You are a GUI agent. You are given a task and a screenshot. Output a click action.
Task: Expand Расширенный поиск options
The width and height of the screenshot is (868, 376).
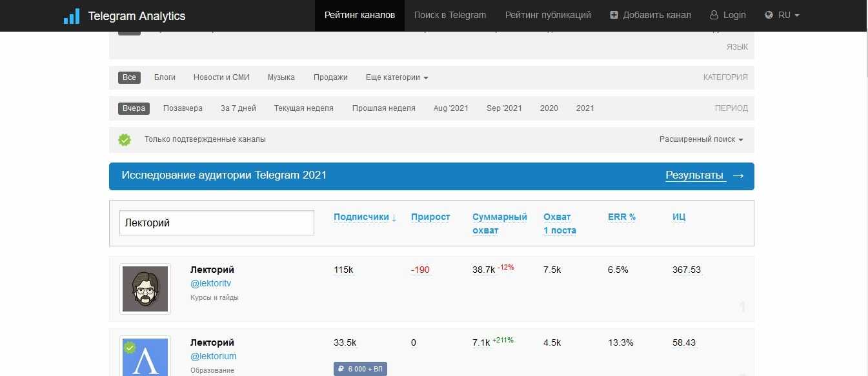tap(701, 139)
